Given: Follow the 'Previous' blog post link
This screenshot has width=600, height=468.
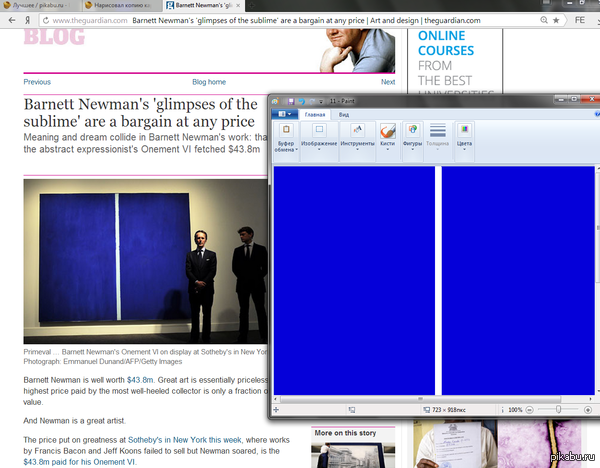Looking at the screenshot, I should tap(37, 82).
